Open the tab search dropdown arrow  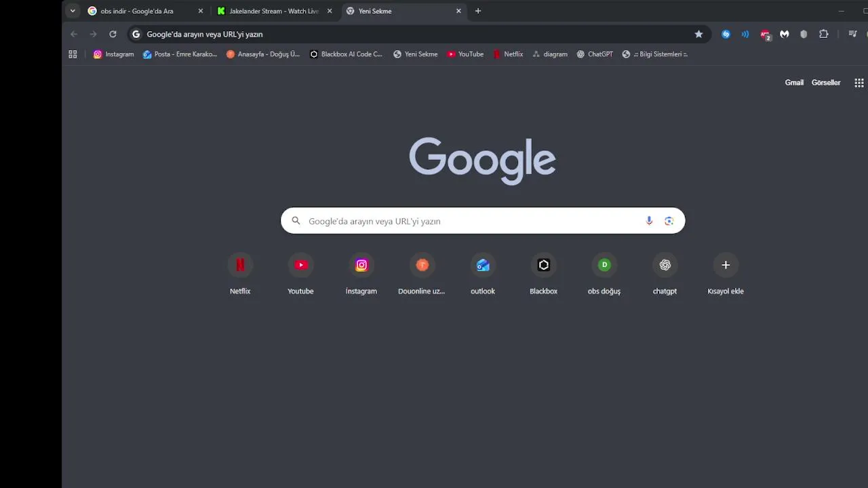73,11
